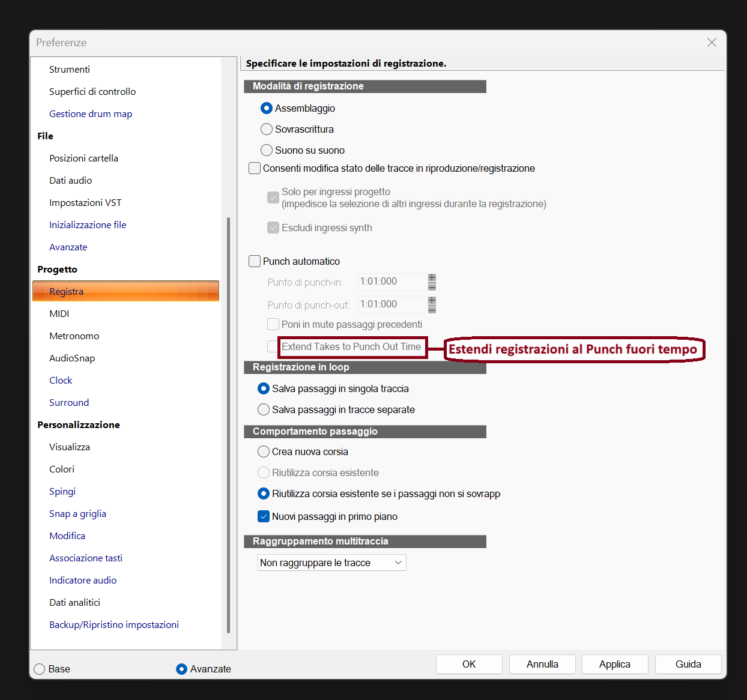Click the Applica button

[x=615, y=664]
